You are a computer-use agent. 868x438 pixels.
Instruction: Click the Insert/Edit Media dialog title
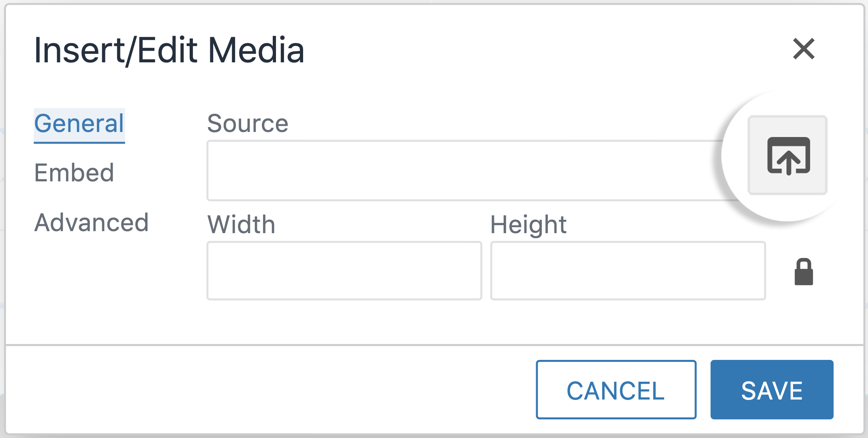[x=169, y=50]
